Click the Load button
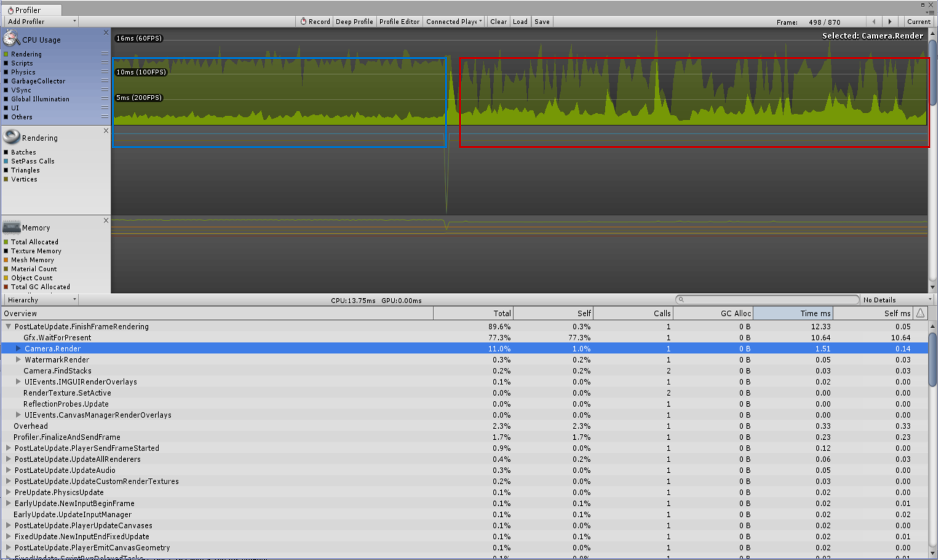This screenshot has width=938, height=560. click(520, 22)
